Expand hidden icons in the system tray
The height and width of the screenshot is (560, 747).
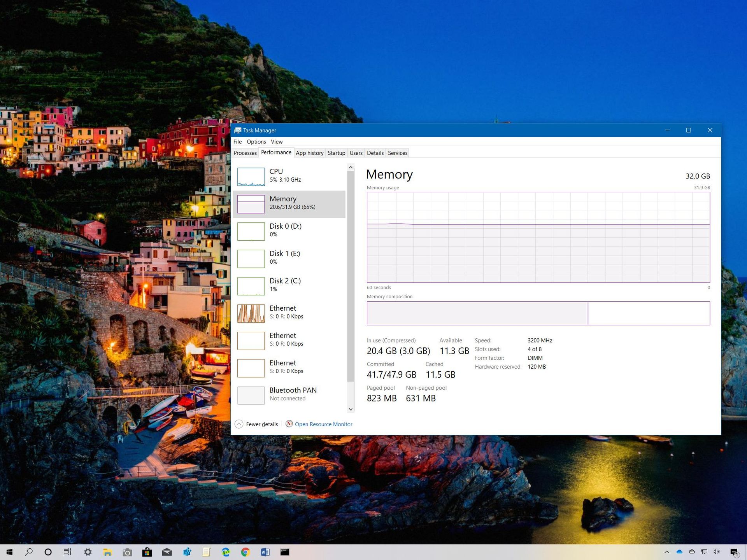coord(666,552)
